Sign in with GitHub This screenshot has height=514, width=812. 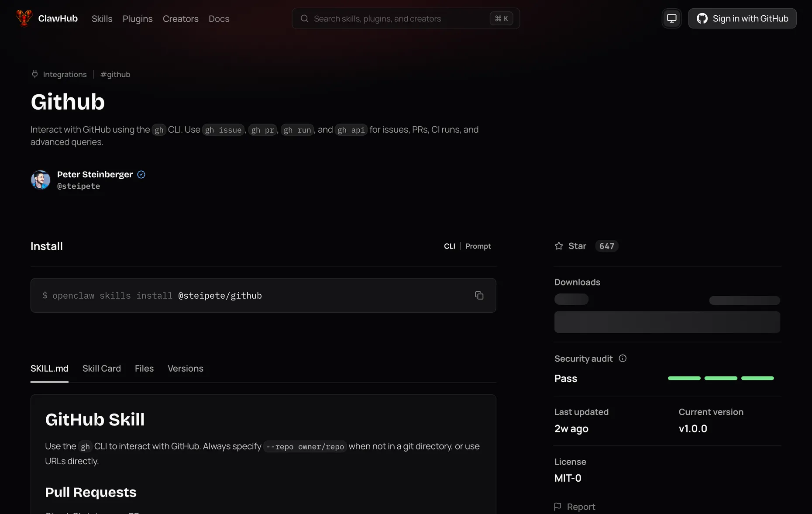point(742,18)
